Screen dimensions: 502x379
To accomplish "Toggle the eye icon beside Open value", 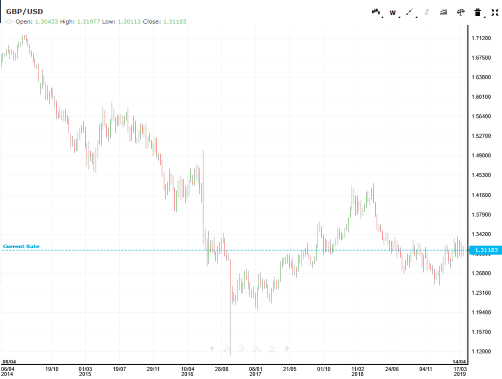I will coord(9,22).
